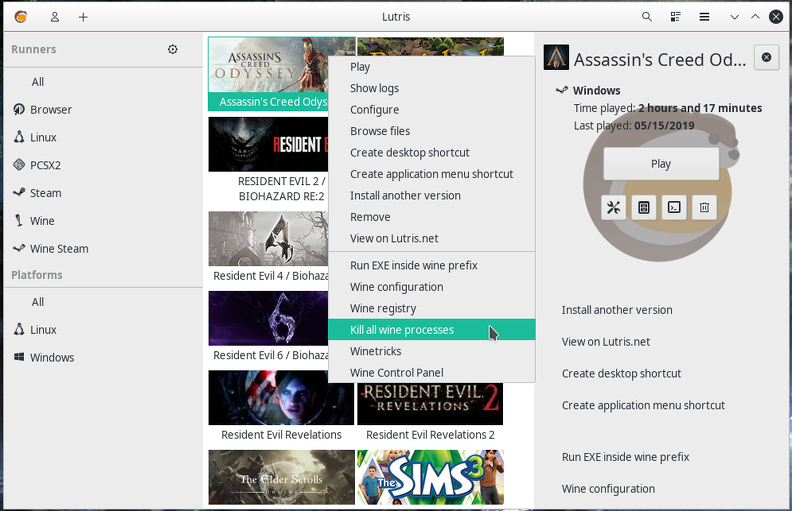Click the down chevron in the title bar

[x=734, y=17]
